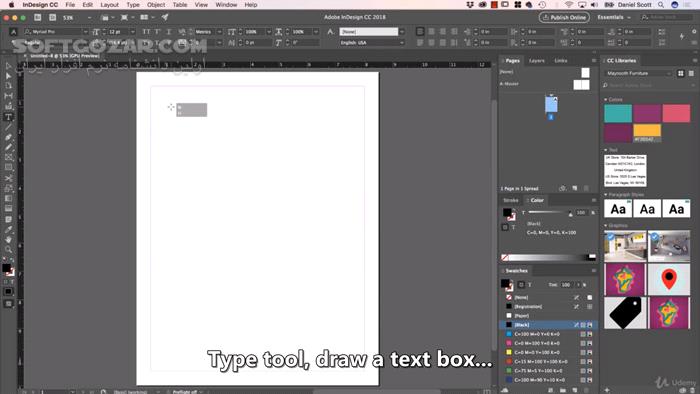Open the Maynooth Furniture library dropdown

point(638,73)
